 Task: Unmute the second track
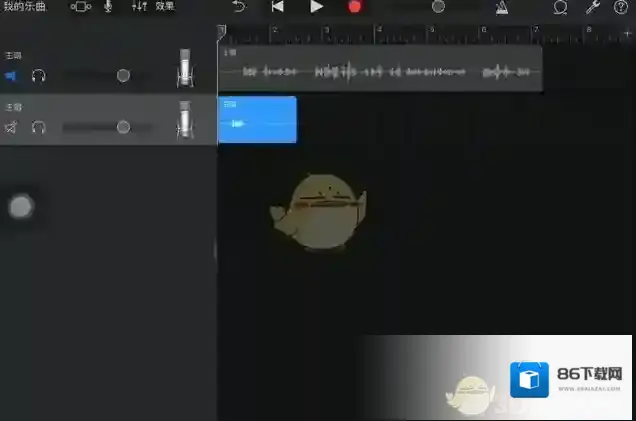coord(12,127)
